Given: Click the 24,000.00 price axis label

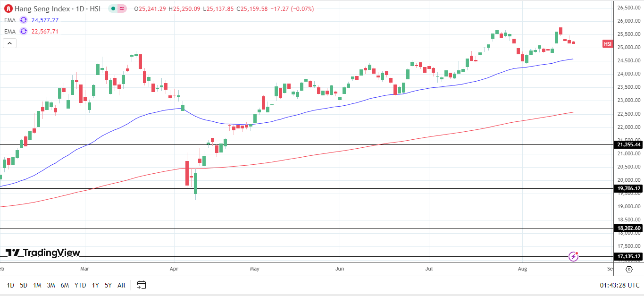Looking at the screenshot, I should (x=629, y=74).
